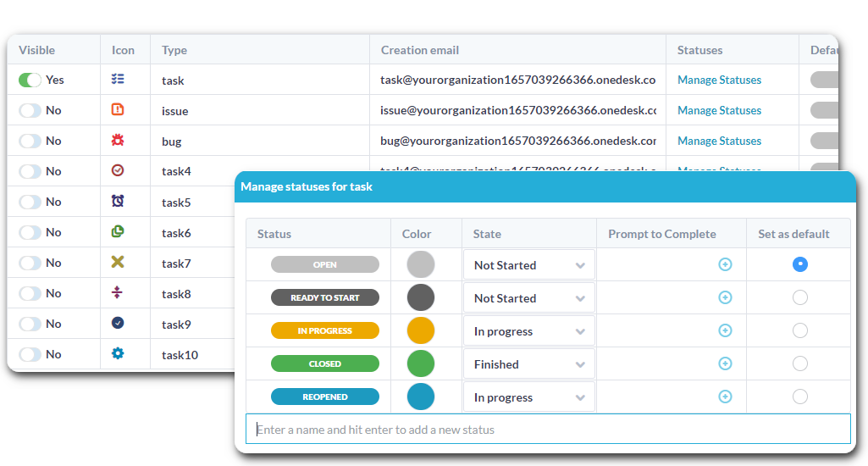Enable visibility toggle for issue type
The height and width of the screenshot is (466, 868).
pyautogui.click(x=30, y=110)
